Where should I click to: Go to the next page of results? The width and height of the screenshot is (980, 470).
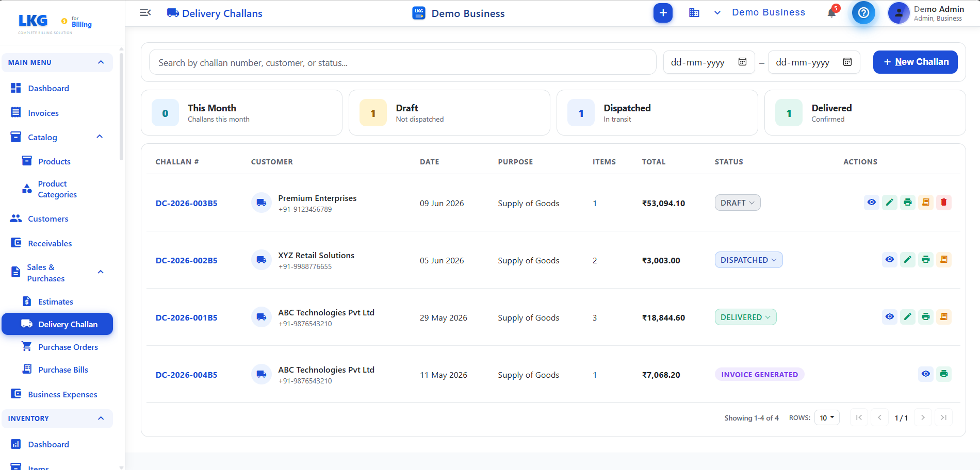point(923,417)
